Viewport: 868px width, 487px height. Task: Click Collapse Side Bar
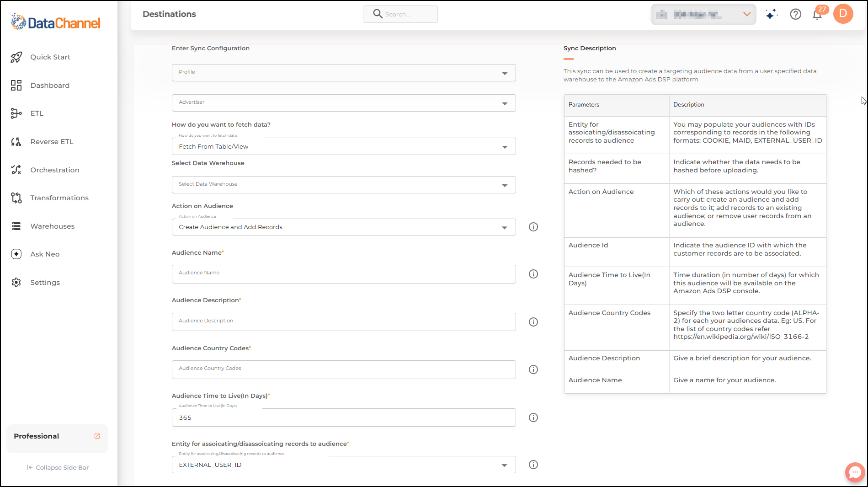[58, 467]
